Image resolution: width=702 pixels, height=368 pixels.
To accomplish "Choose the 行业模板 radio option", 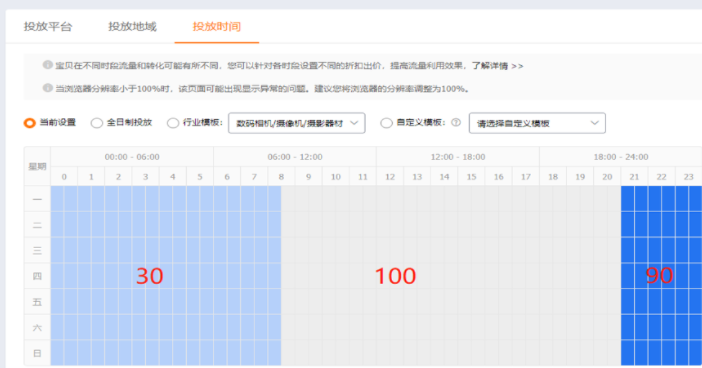I will click(x=173, y=123).
